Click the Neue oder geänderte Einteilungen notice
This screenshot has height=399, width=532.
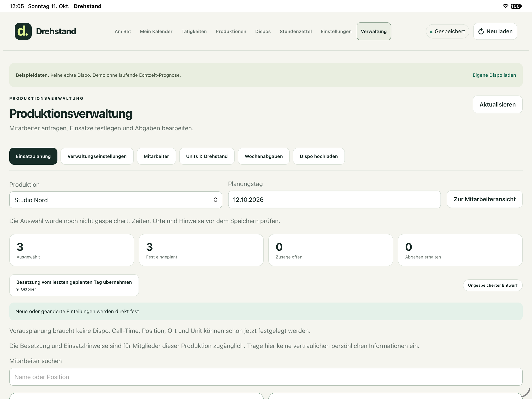pos(266,311)
